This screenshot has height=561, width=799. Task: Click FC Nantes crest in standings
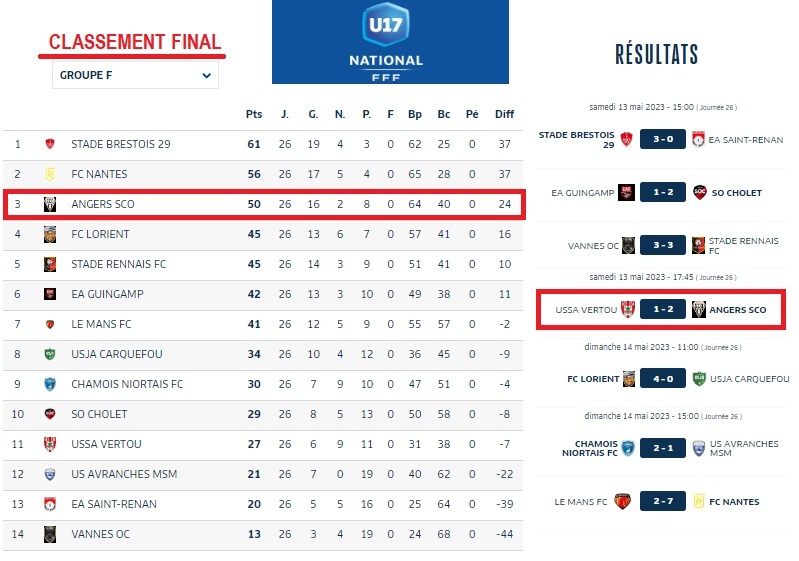point(49,174)
